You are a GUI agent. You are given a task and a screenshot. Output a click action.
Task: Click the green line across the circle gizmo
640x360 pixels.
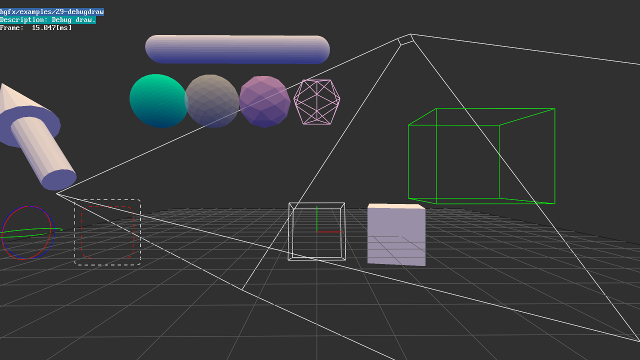31,233
